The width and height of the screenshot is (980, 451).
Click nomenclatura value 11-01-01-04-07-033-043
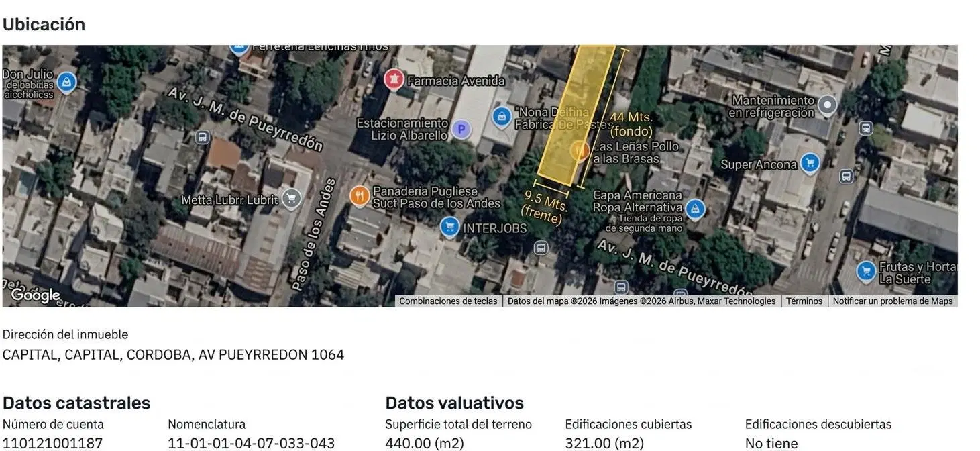(x=251, y=444)
